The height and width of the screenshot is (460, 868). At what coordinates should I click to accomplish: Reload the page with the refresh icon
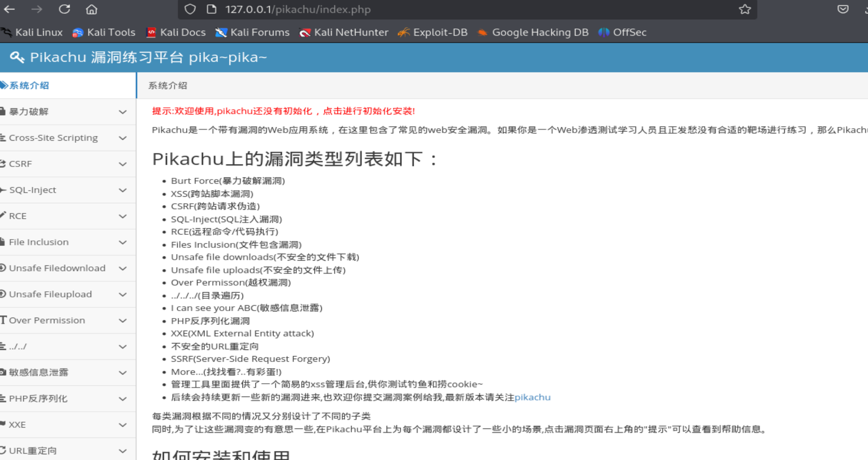64,9
